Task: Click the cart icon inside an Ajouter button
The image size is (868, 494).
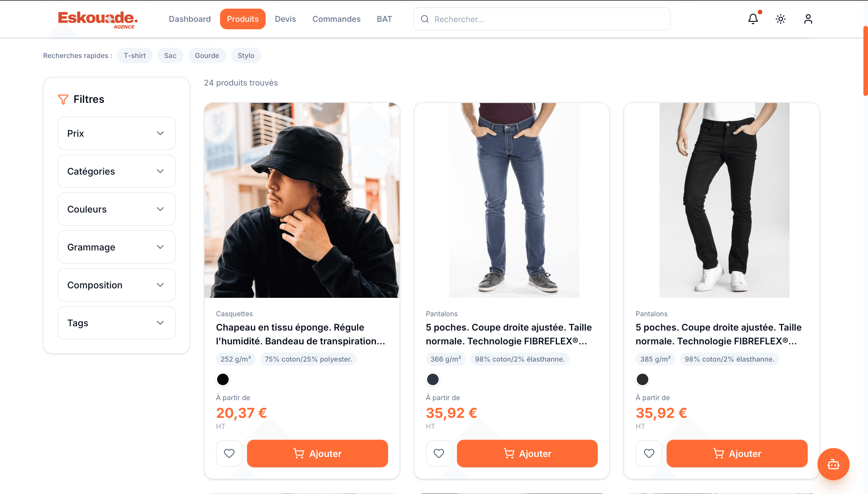Action: (299, 453)
